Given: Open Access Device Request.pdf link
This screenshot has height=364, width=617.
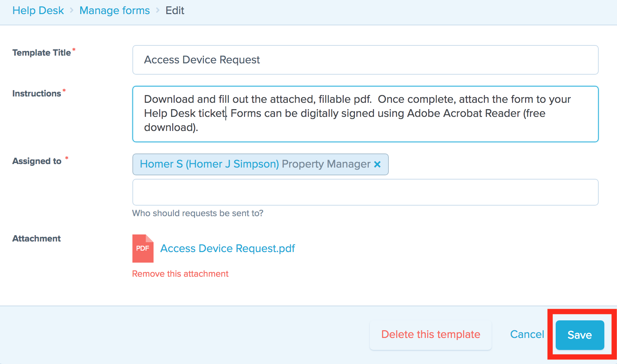Looking at the screenshot, I should pos(228,249).
